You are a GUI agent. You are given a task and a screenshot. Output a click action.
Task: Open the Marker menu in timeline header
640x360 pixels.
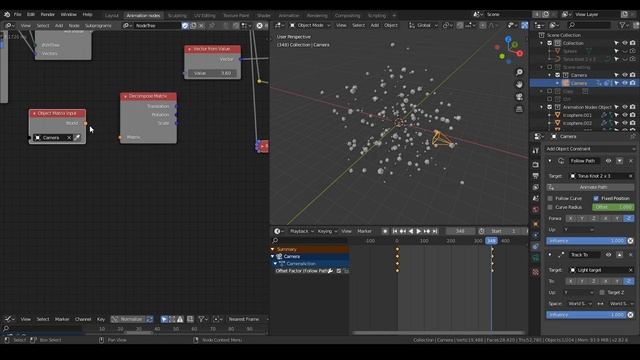click(364, 231)
